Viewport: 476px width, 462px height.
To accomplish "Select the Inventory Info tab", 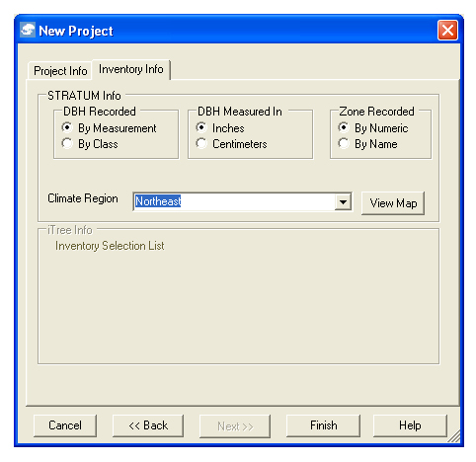I will click(131, 69).
